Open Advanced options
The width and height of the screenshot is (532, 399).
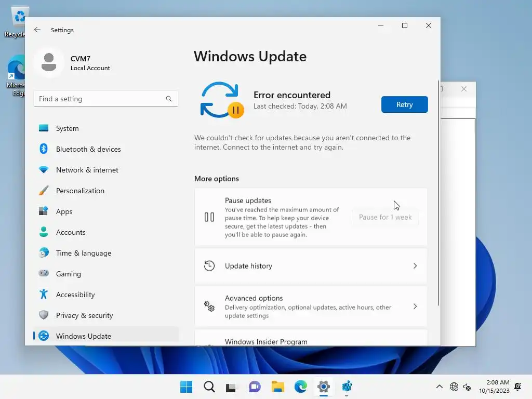(311, 307)
